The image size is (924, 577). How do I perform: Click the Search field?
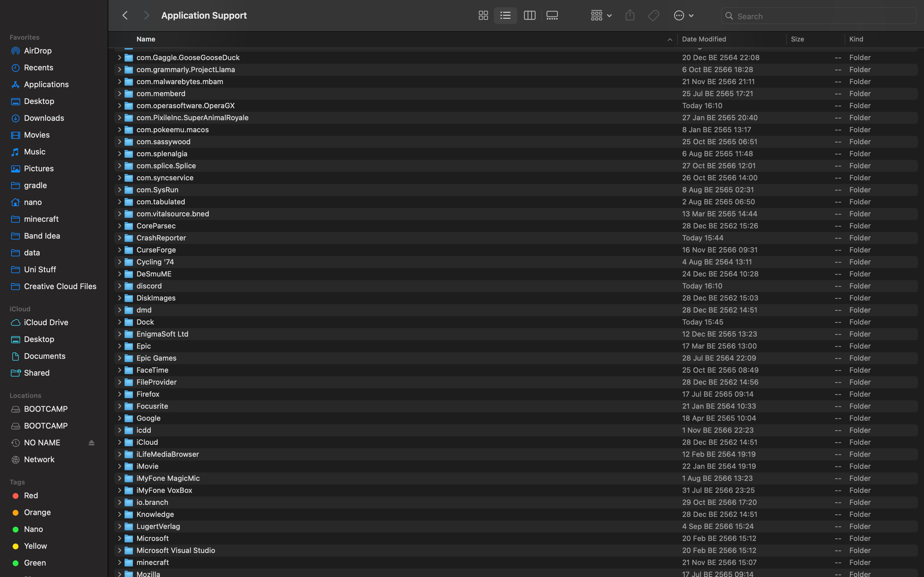[x=821, y=16]
